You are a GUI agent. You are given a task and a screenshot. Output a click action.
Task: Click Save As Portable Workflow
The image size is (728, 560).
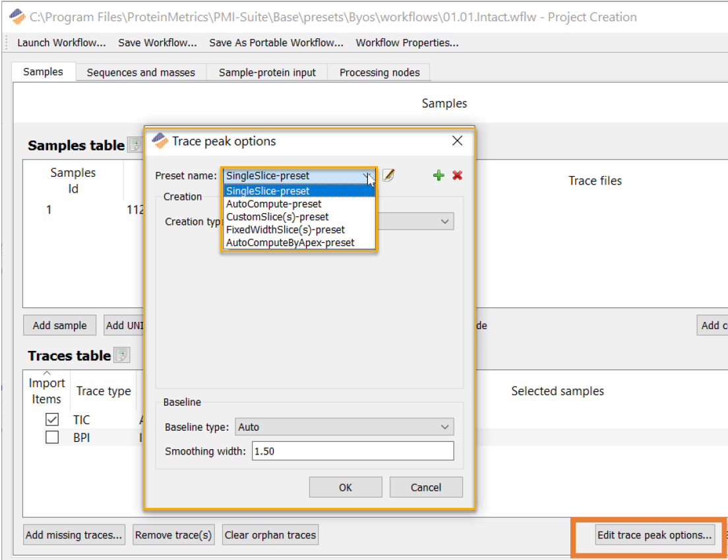click(x=276, y=43)
